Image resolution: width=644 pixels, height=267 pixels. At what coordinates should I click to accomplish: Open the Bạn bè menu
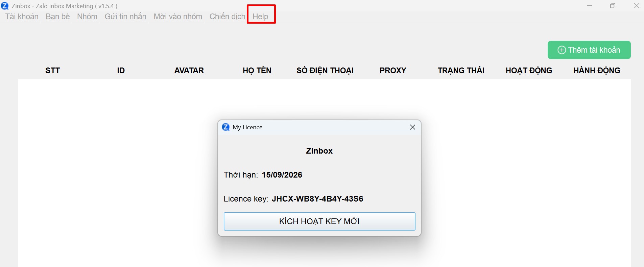coord(58,17)
